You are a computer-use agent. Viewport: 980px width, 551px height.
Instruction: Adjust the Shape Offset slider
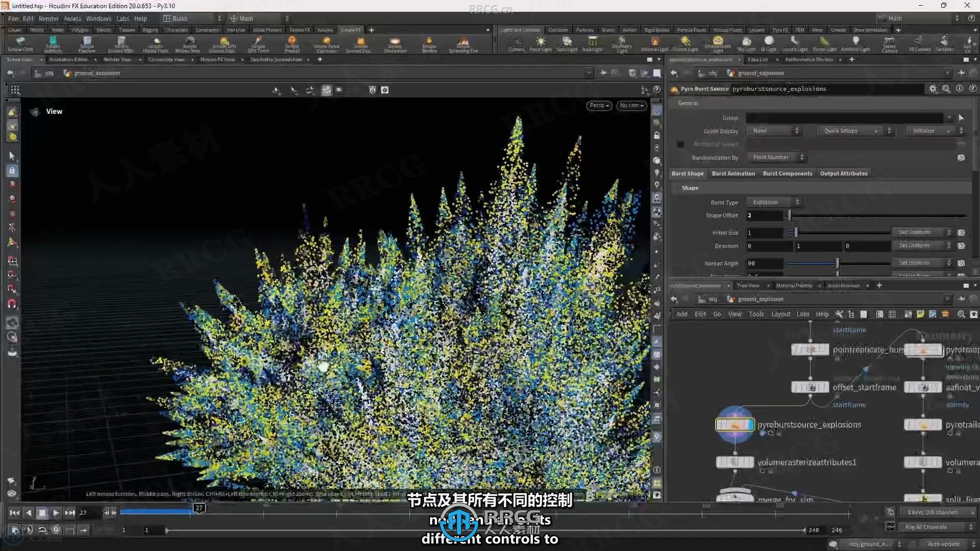click(877, 216)
